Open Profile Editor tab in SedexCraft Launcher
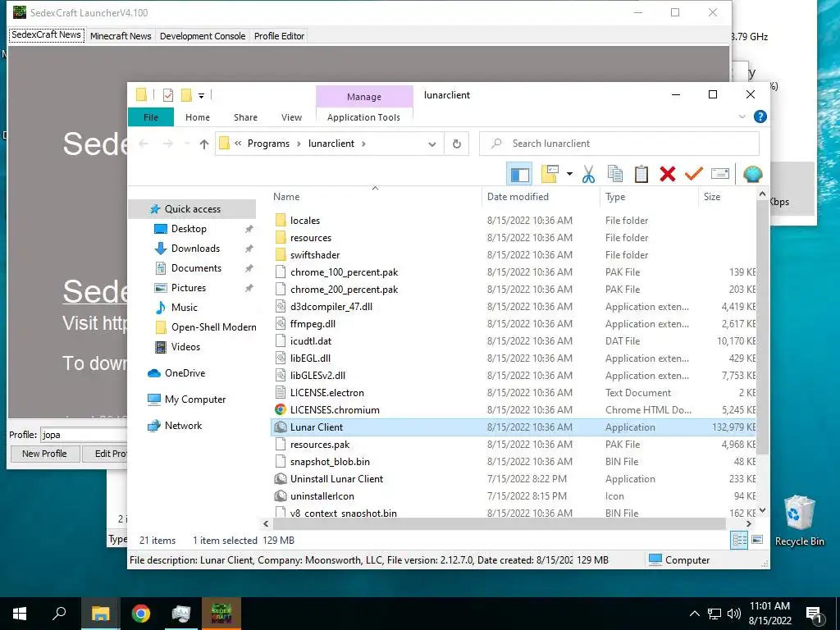 tap(279, 36)
